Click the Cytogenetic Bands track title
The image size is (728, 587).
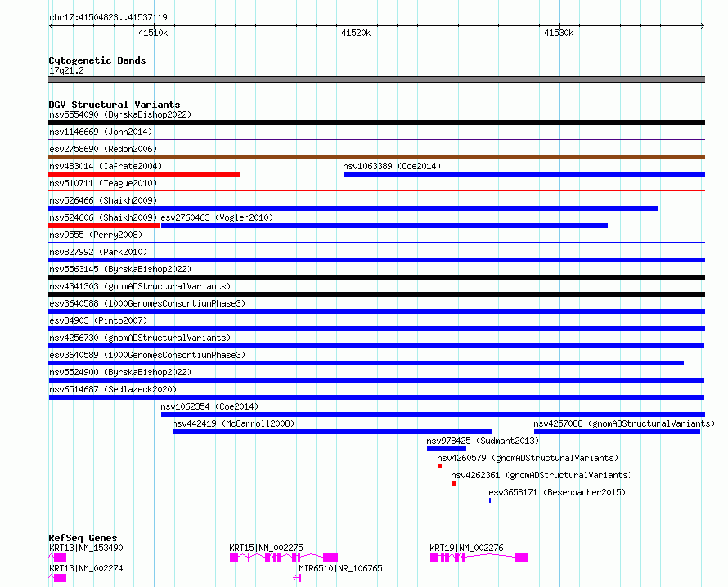(x=97, y=60)
